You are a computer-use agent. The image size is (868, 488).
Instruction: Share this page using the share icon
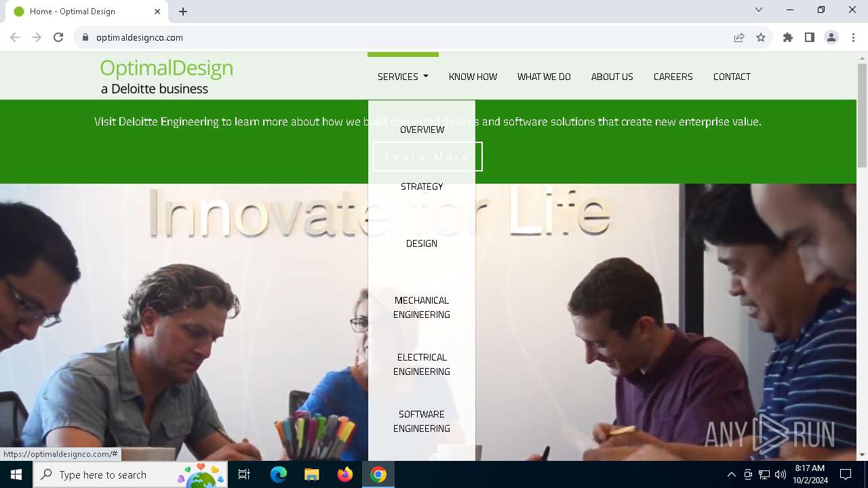739,37
